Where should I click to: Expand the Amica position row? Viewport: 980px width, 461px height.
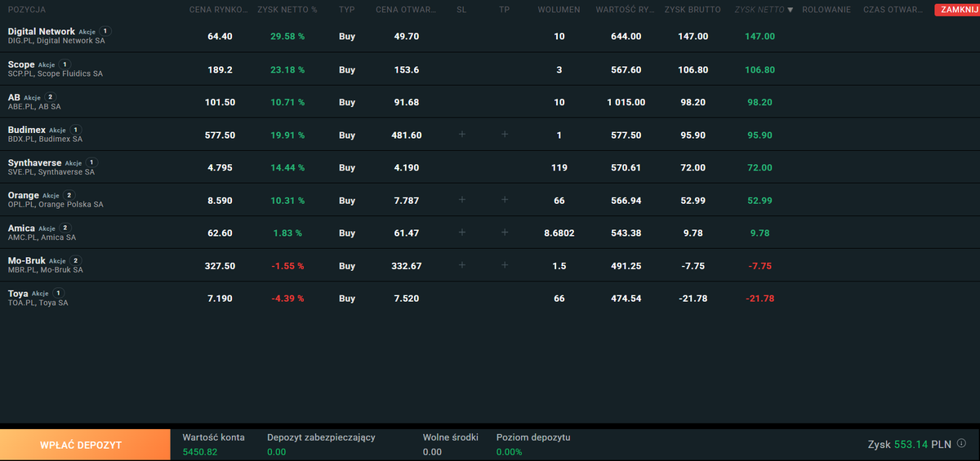[490, 233]
